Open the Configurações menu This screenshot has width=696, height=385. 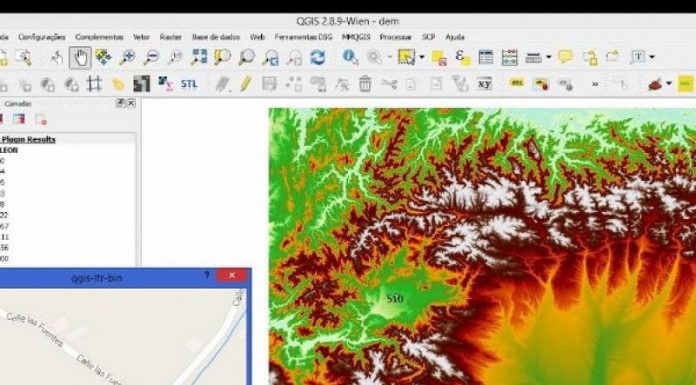42,37
